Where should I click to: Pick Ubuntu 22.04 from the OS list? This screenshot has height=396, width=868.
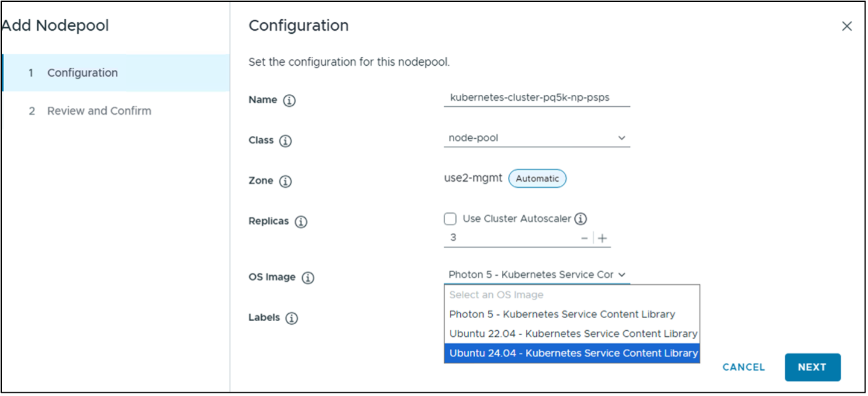point(572,334)
